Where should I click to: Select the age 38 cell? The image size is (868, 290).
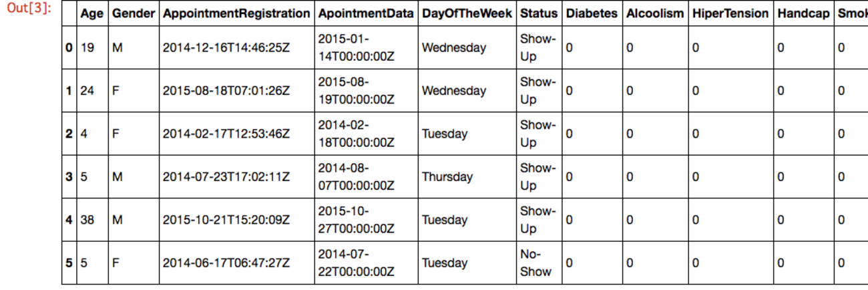87,220
